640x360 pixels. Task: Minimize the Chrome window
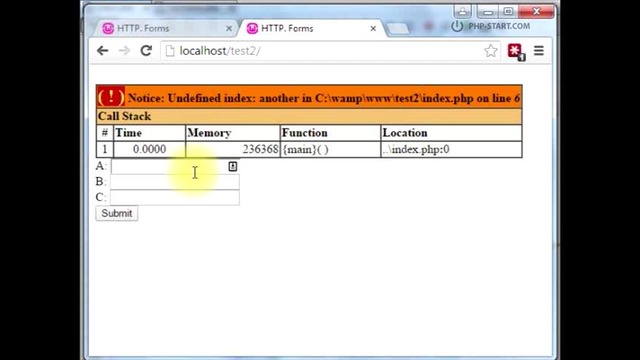(x=487, y=11)
